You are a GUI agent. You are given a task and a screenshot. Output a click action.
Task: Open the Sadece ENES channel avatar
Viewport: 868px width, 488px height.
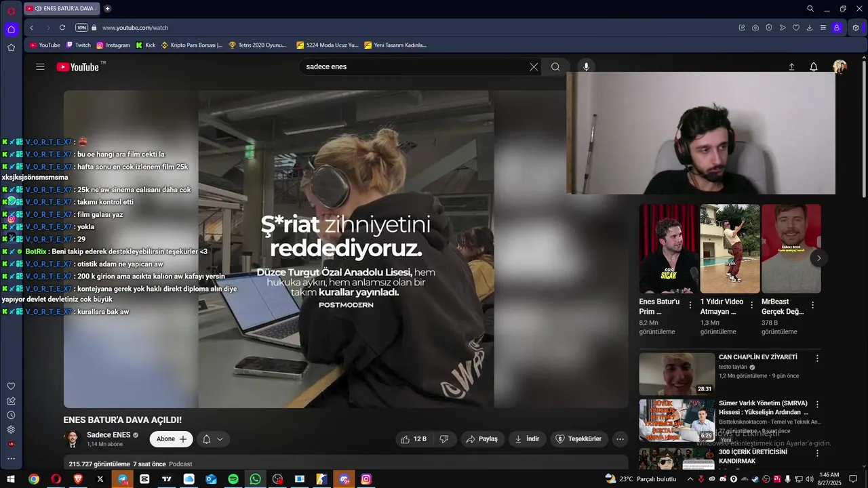tap(72, 439)
